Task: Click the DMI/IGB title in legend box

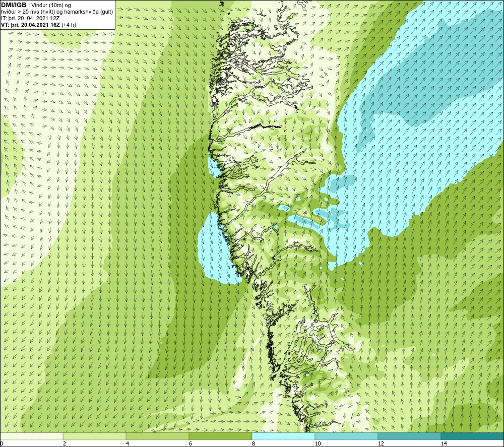Action: (x=14, y=5)
